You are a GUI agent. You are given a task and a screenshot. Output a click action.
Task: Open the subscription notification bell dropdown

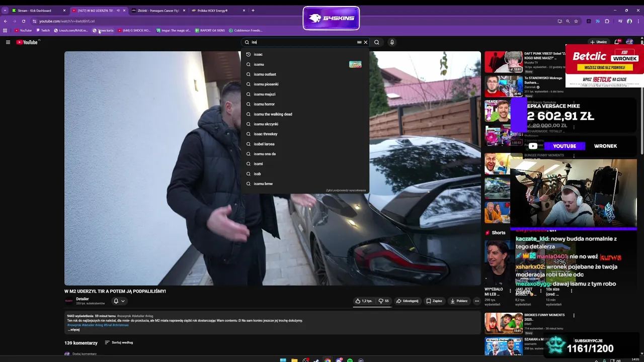coord(119,301)
